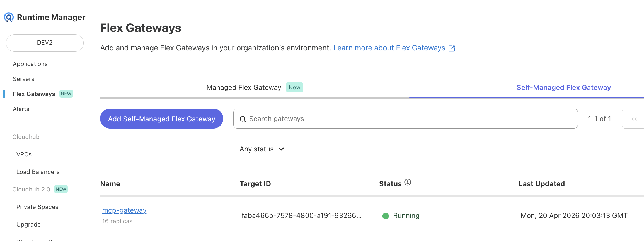Switch to Self-Managed Flex Gateway tab
The image size is (644, 241).
564,87
